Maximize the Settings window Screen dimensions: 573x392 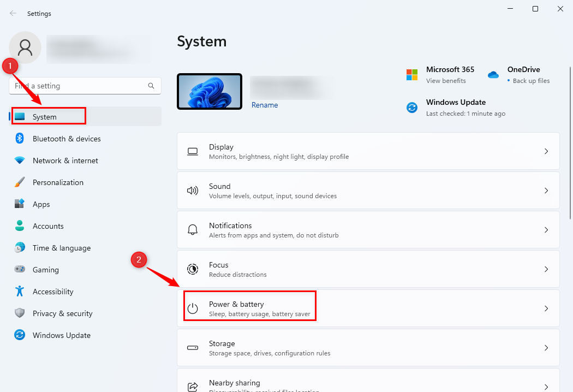pos(535,9)
